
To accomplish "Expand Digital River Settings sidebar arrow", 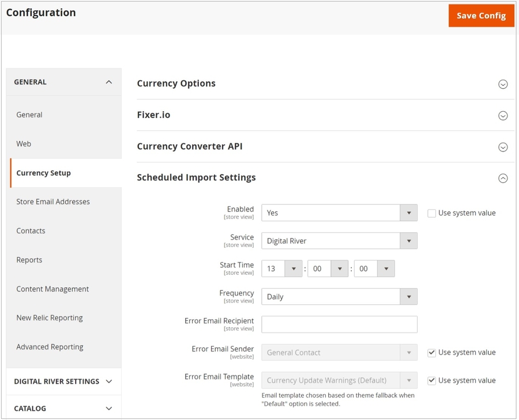I will pos(108,381).
